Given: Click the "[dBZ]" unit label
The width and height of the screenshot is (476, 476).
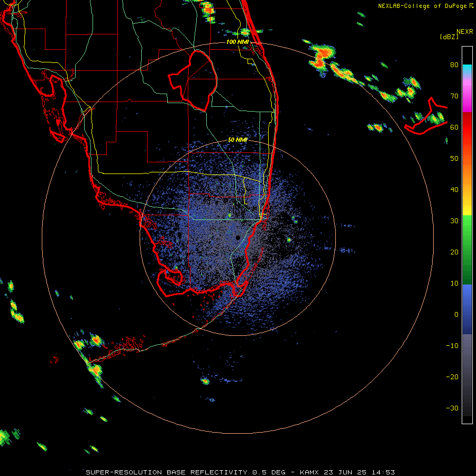Looking at the screenshot, I should point(449,36).
